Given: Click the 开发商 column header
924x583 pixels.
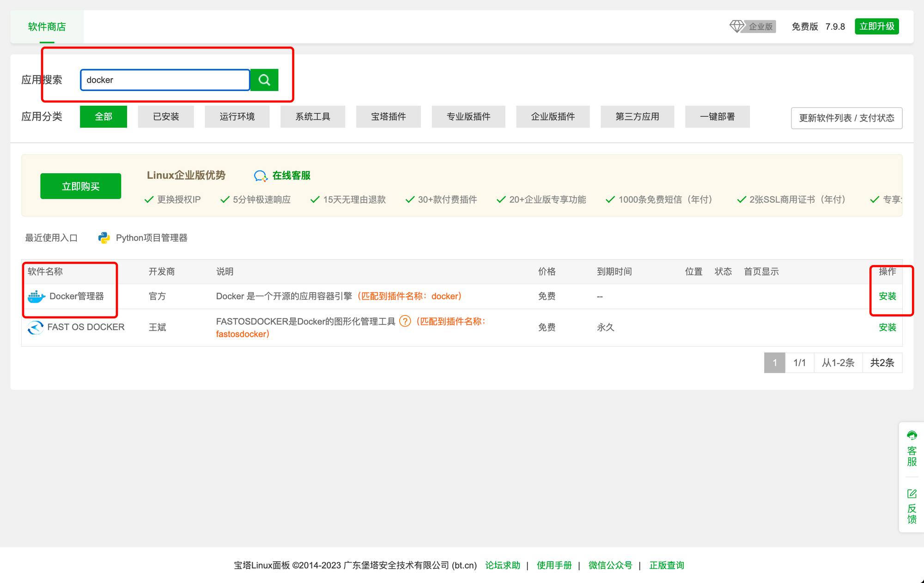Looking at the screenshot, I should coord(162,272).
